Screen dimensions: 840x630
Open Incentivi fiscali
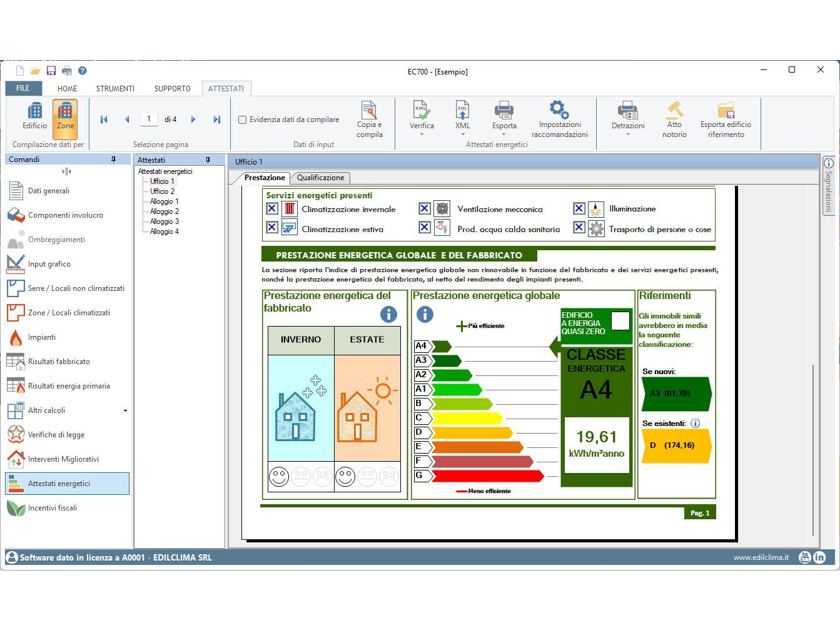[68, 508]
